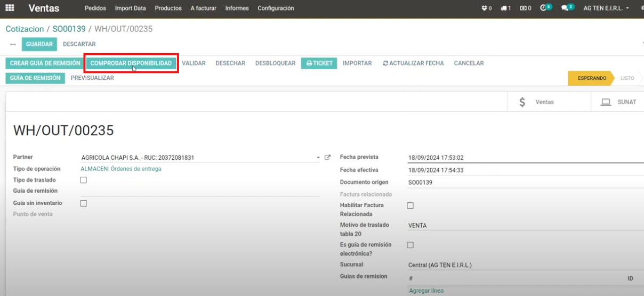Open the Import Data menu

(131, 9)
